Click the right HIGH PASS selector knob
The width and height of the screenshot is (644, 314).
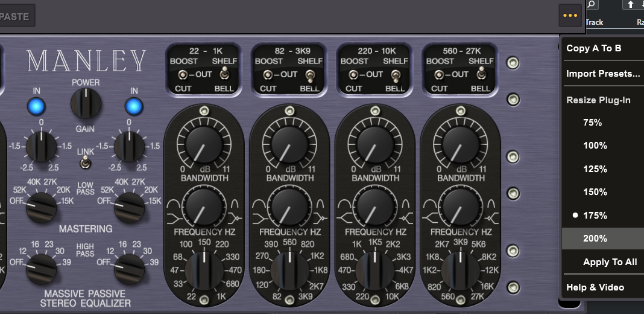click(x=130, y=269)
